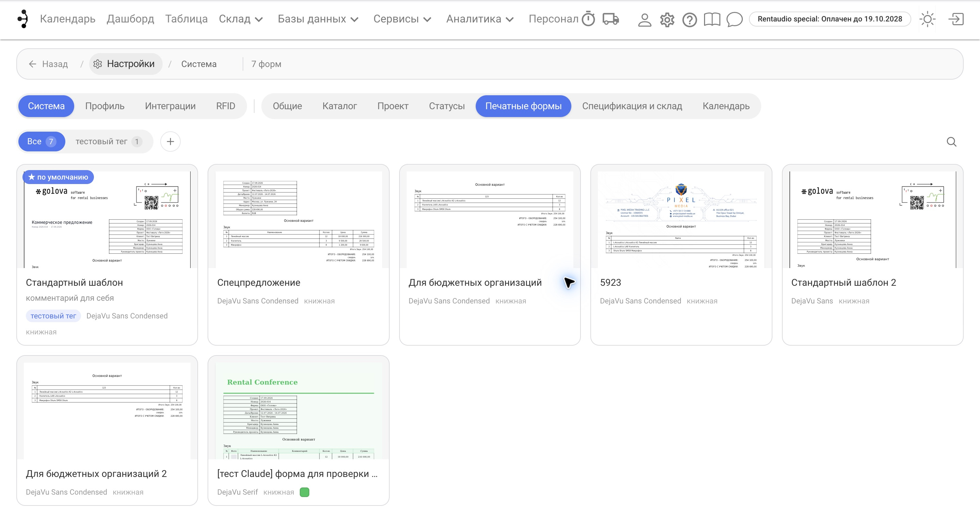Viewport: 980px width, 513px height.
Task: Click the logout icon
Action: [955, 19]
